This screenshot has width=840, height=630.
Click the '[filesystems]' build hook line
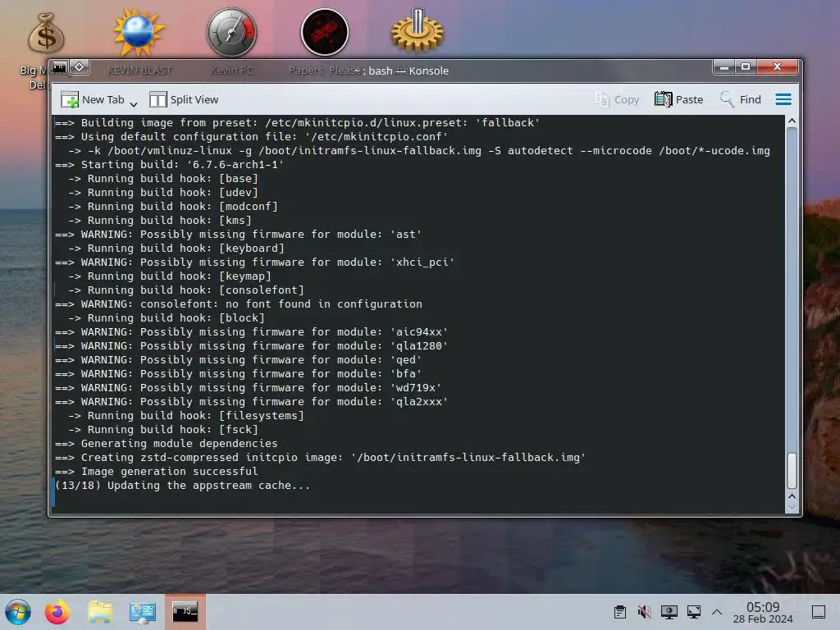[x=186, y=416]
